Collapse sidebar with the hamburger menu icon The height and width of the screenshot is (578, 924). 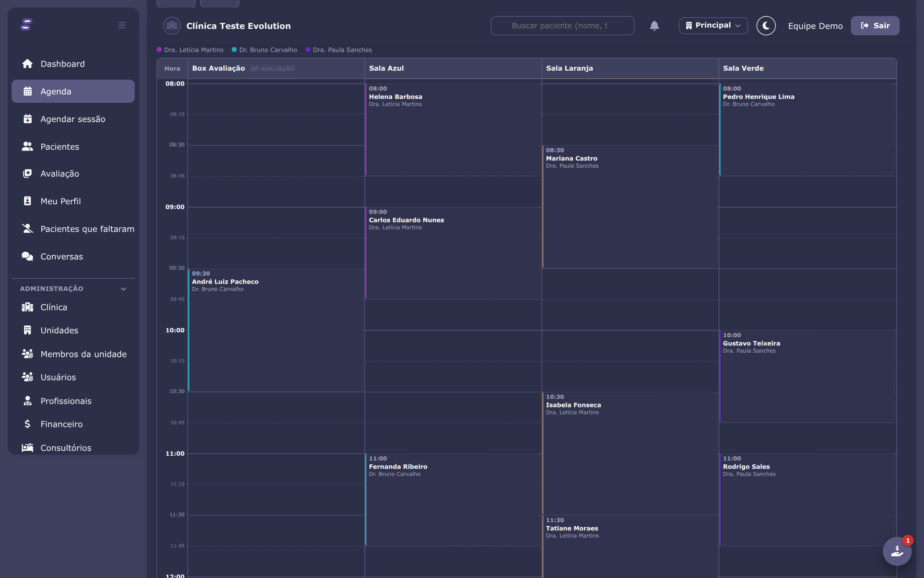(x=122, y=25)
